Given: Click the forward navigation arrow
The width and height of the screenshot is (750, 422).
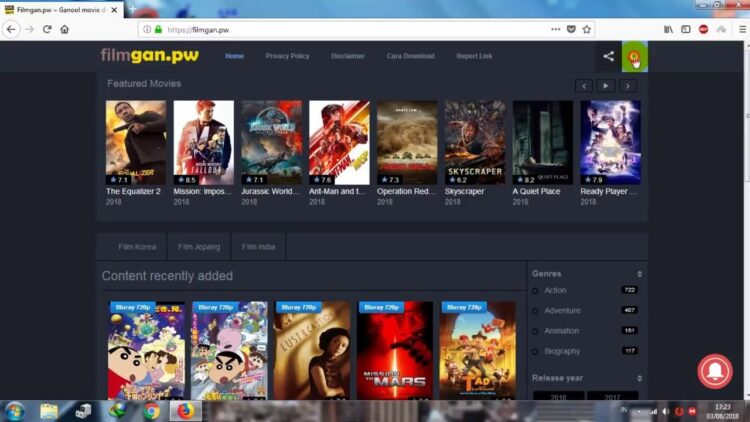Looking at the screenshot, I should pyautogui.click(x=30, y=30).
